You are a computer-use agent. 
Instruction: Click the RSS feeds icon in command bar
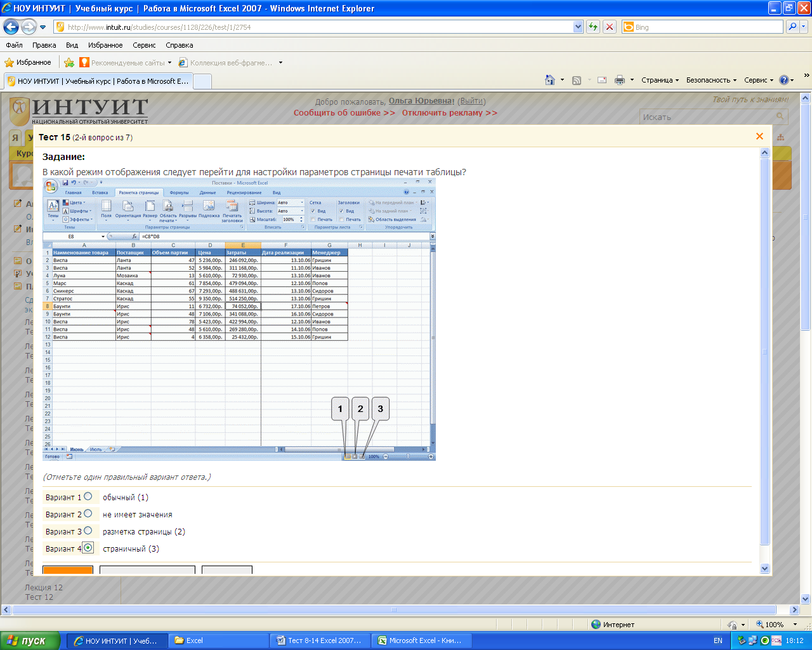click(577, 80)
